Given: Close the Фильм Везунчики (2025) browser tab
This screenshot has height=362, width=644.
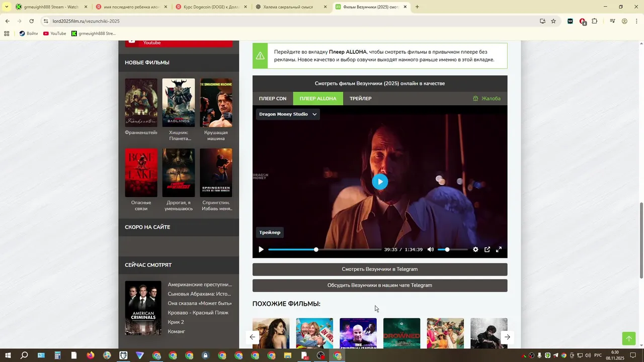Looking at the screenshot, I should pyautogui.click(x=405, y=7).
